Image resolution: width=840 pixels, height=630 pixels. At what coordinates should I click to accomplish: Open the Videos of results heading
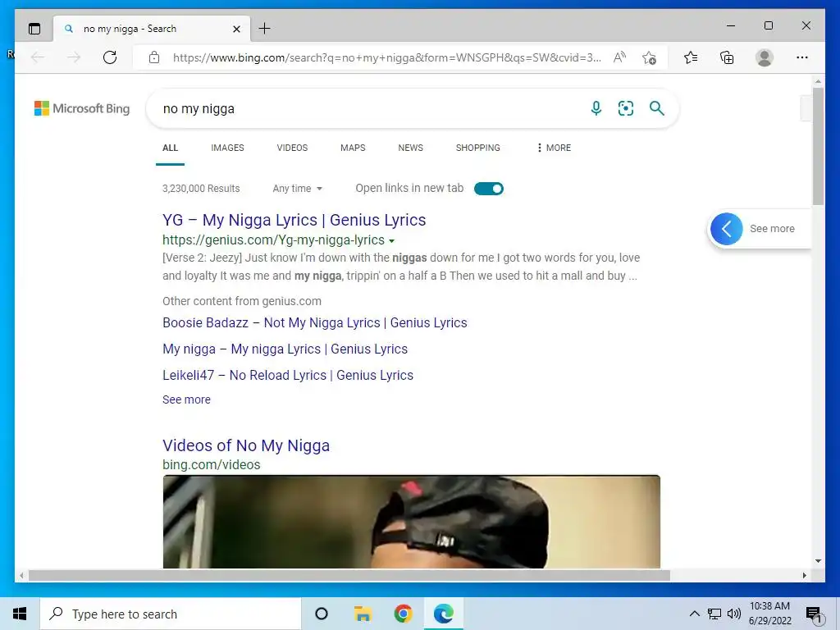click(x=246, y=445)
